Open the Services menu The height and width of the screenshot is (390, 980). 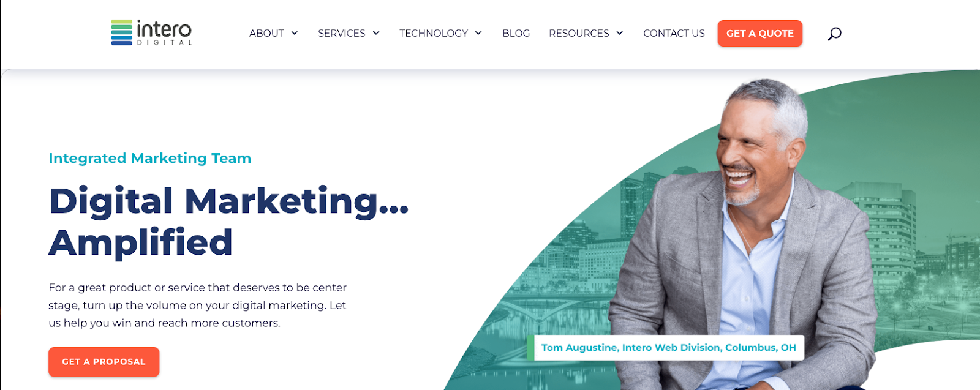click(x=341, y=33)
